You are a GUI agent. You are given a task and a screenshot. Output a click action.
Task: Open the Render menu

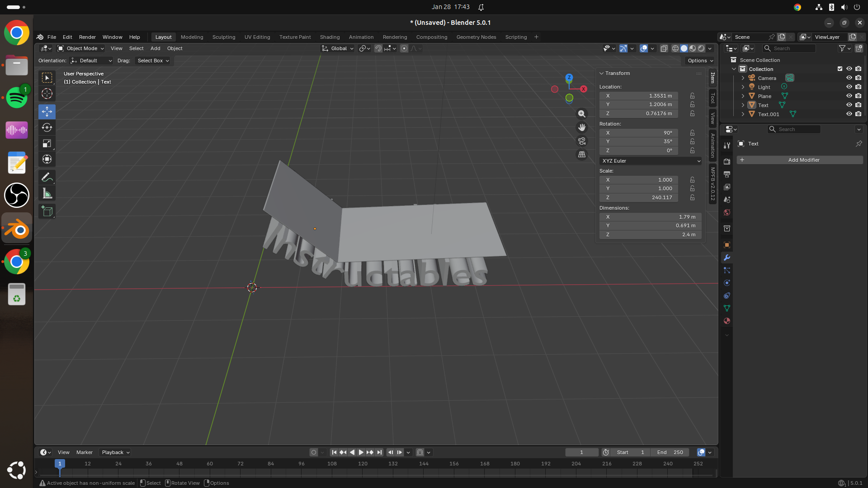point(87,37)
